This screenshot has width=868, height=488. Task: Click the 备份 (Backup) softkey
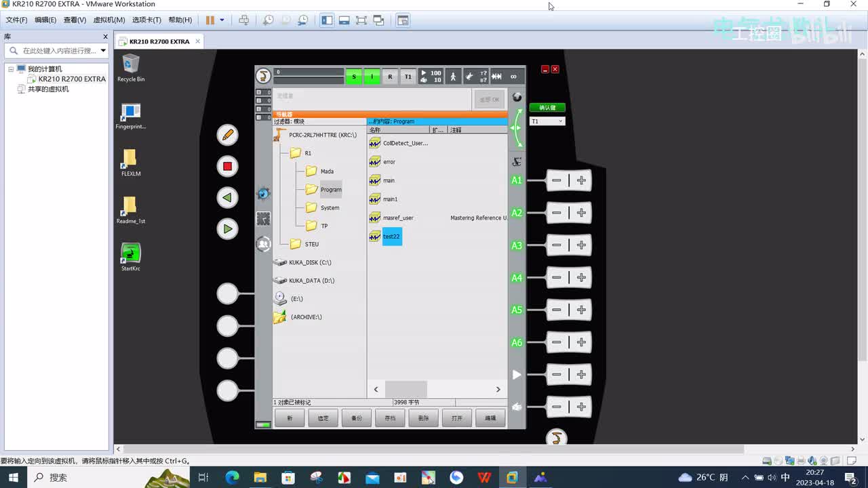[357, 418]
